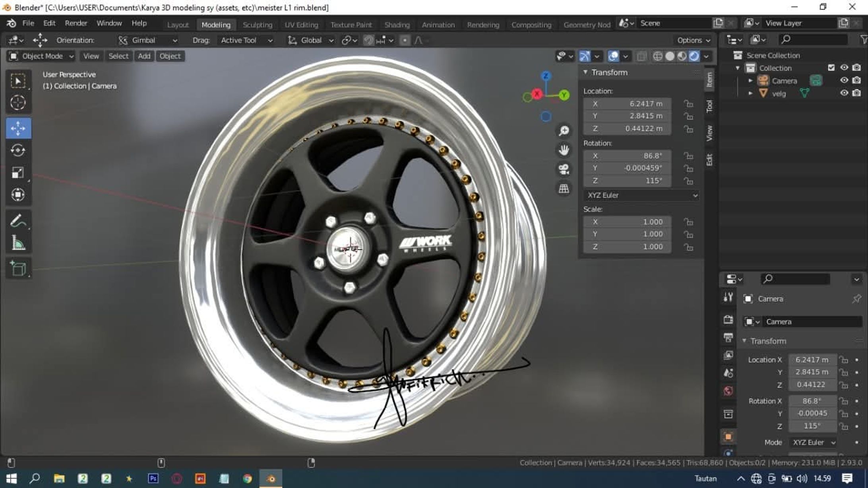
Task: Click the green Y axis gizmo
Action: [564, 95]
